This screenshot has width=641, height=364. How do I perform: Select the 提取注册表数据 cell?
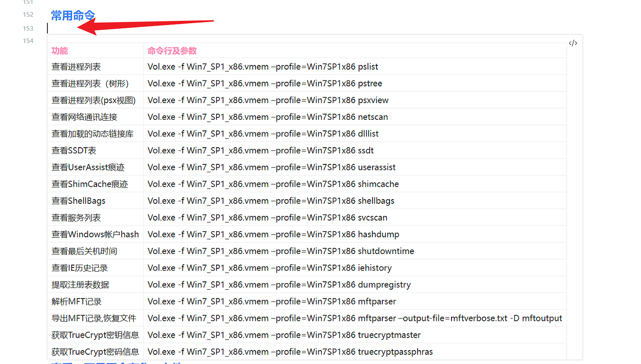pyautogui.click(x=95, y=284)
